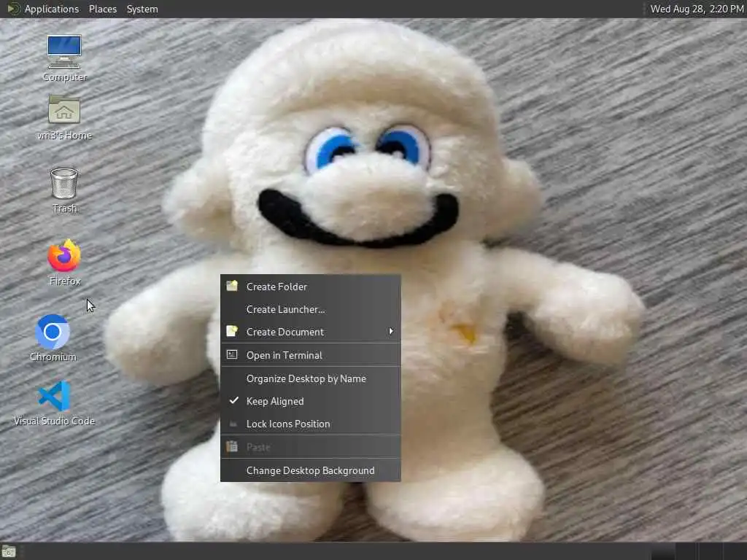Screen dimensions: 747x560
Task: Select Open in Terminal
Action: point(310,355)
